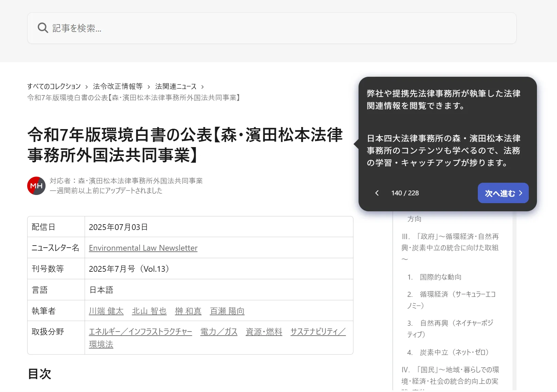The width and height of the screenshot is (557, 392).
Task: Go to previous tour step arrow
Action: [377, 193]
